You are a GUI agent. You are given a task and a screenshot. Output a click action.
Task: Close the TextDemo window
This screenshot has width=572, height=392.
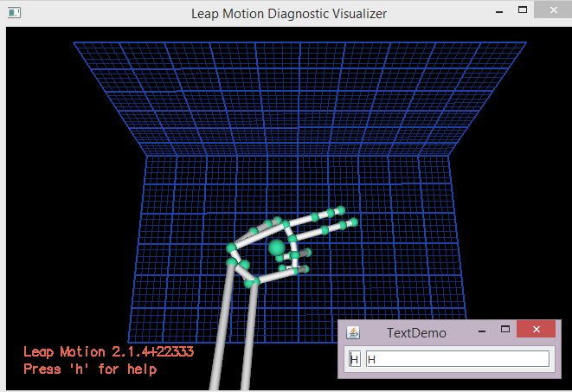pyautogui.click(x=537, y=330)
